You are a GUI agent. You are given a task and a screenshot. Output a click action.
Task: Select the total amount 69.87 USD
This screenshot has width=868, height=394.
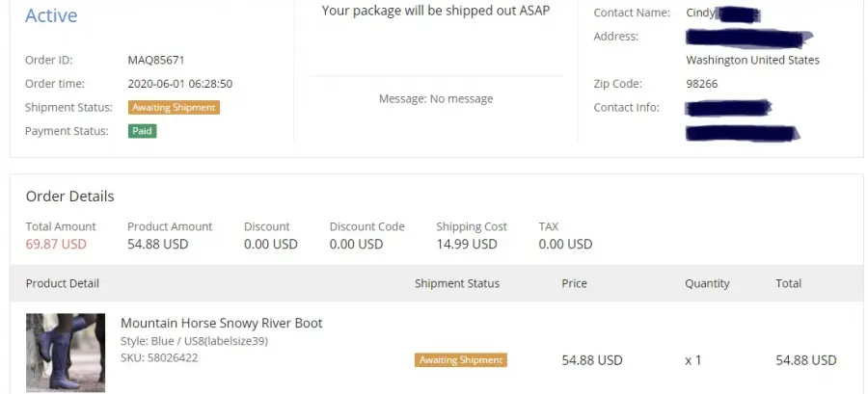(x=56, y=244)
